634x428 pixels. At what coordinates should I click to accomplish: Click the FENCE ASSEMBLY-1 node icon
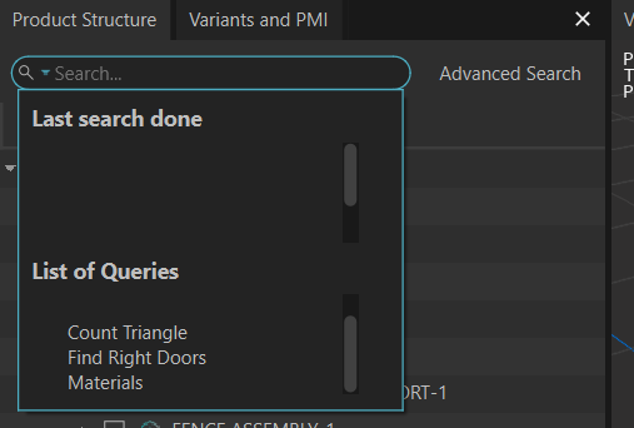point(150,425)
